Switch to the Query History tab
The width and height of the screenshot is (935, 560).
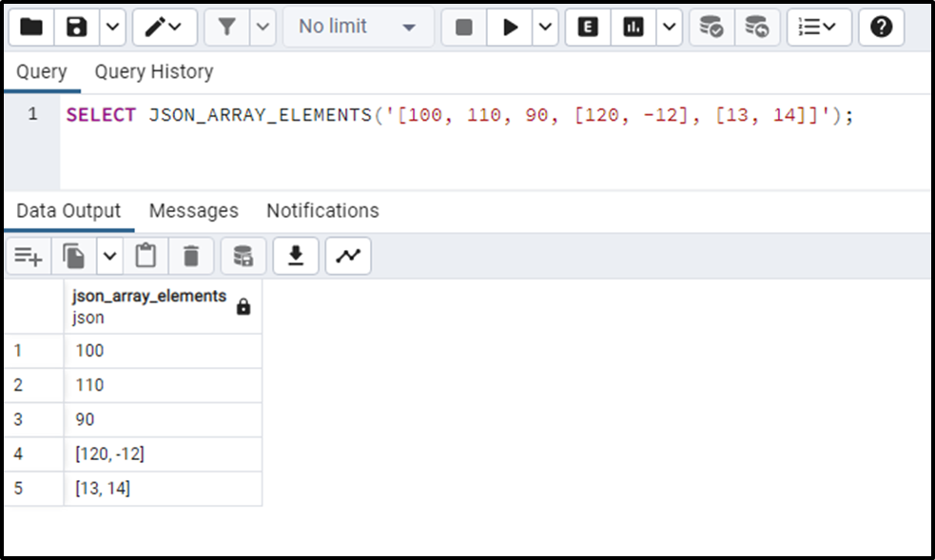153,72
